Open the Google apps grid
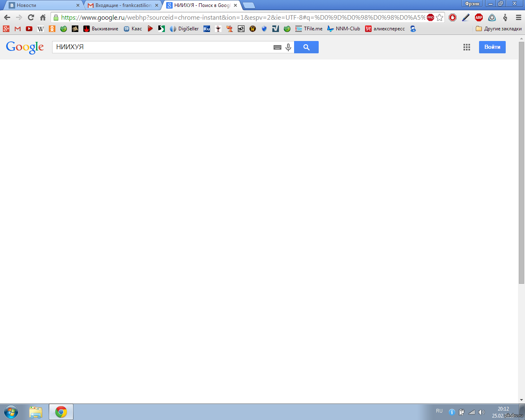Viewport: 525px width, 420px height. (467, 47)
